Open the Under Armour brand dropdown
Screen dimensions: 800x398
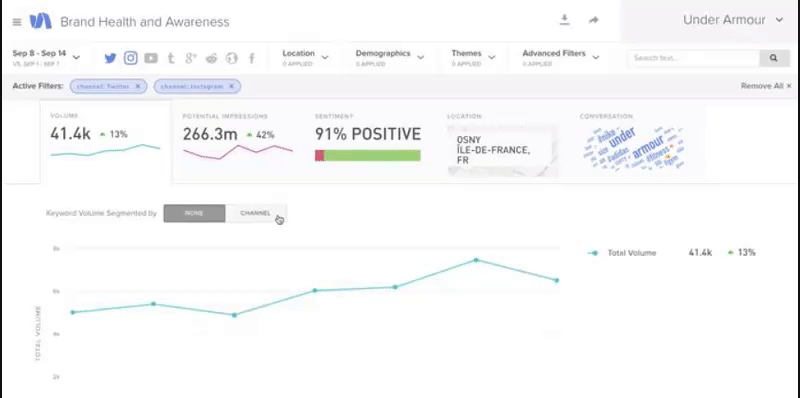pyautogui.click(x=733, y=20)
